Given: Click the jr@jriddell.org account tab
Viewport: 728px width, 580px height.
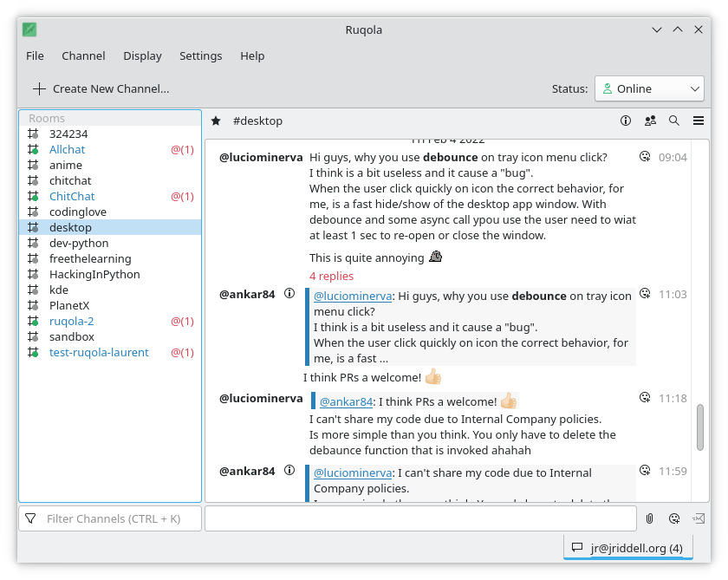Looking at the screenshot, I should [x=627, y=548].
